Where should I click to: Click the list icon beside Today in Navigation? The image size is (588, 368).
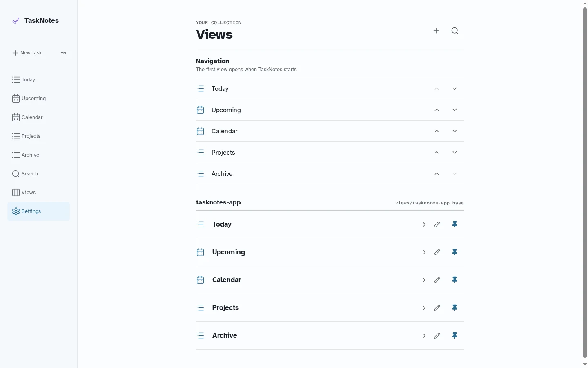pyautogui.click(x=200, y=89)
